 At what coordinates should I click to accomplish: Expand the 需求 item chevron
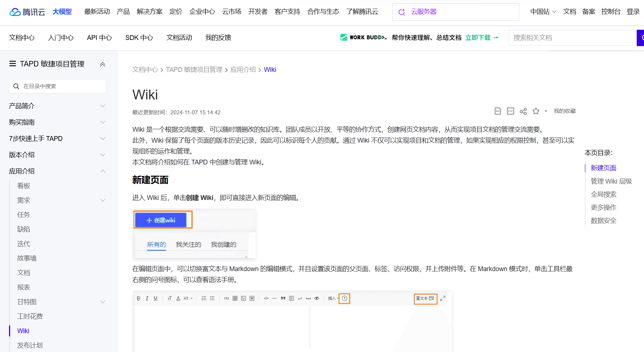point(103,200)
